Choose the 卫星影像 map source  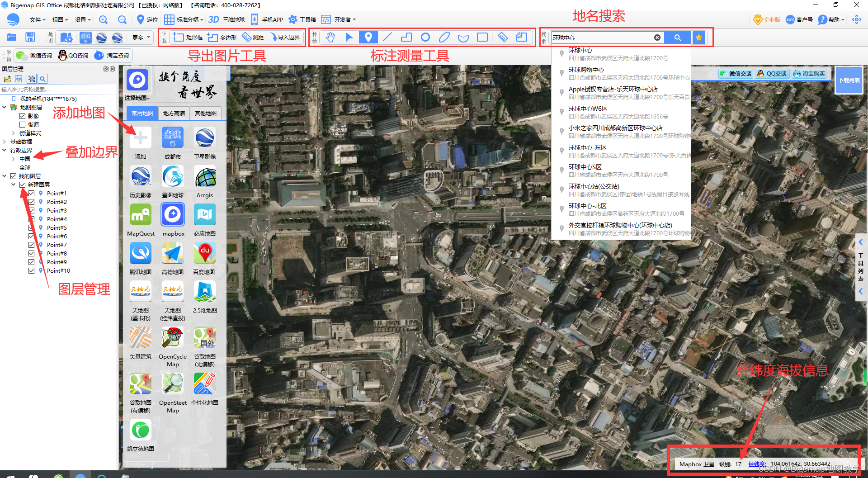(x=205, y=143)
